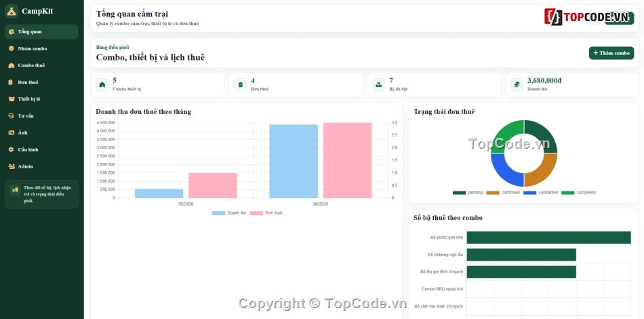Click 'Combo, thiết bị và lịch thuê' heading
The width and height of the screenshot is (644, 319).
pos(150,58)
